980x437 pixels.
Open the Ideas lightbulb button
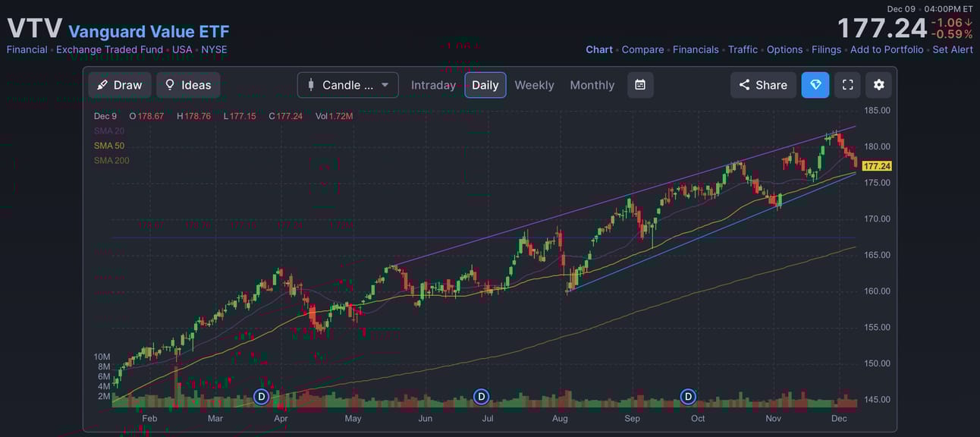coord(188,85)
